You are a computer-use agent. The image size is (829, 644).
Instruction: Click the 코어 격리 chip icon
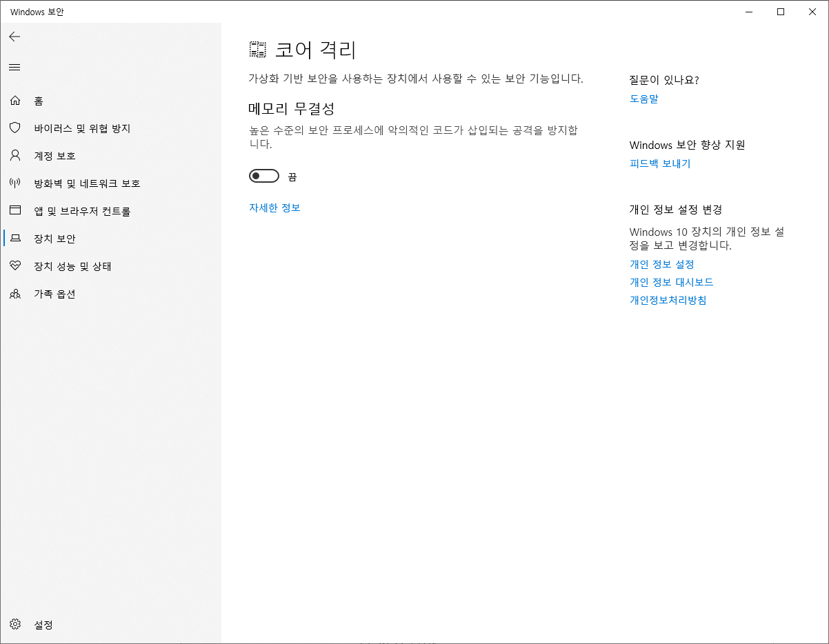(x=257, y=50)
